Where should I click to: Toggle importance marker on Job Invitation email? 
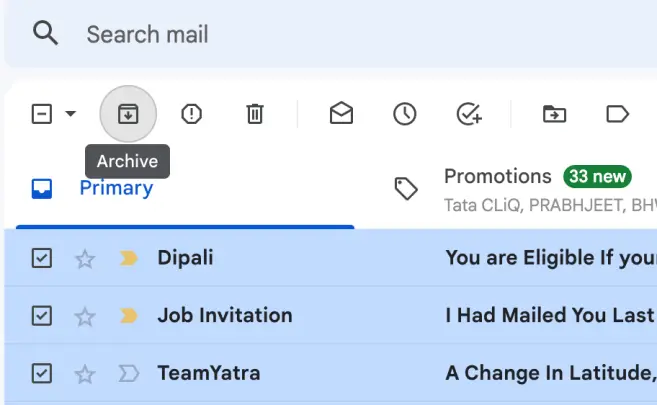129,316
